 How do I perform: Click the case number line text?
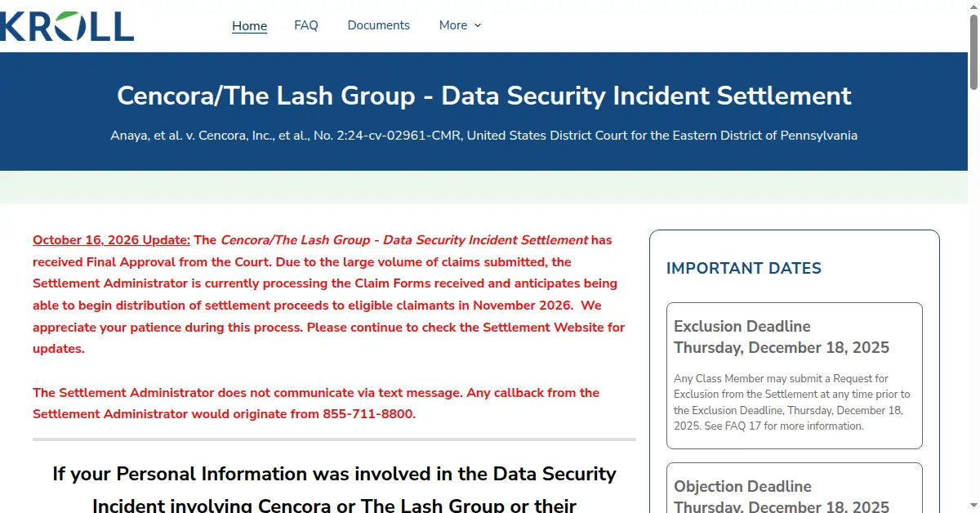[484, 136]
